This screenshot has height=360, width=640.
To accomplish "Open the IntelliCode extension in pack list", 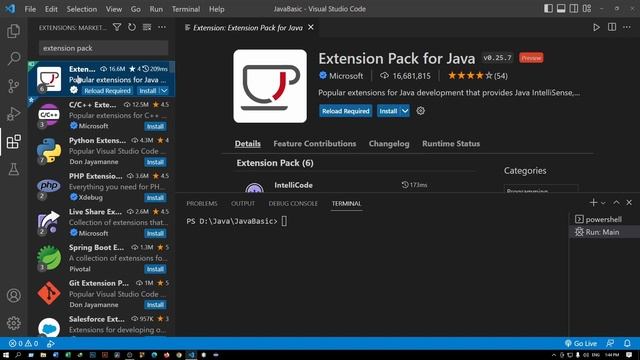I will (x=293, y=185).
